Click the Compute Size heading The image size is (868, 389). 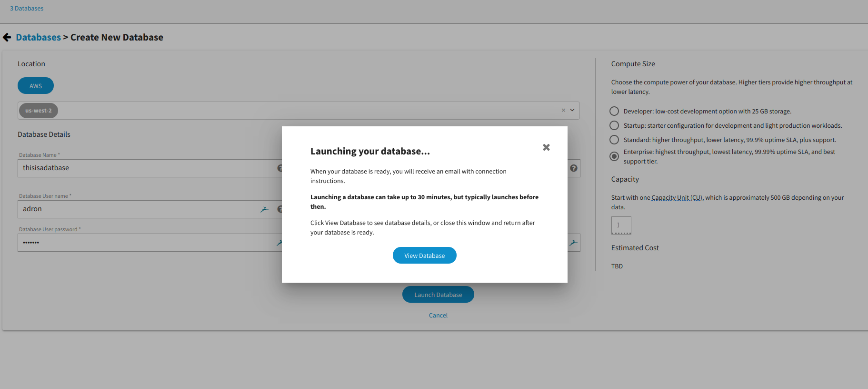pyautogui.click(x=633, y=64)
